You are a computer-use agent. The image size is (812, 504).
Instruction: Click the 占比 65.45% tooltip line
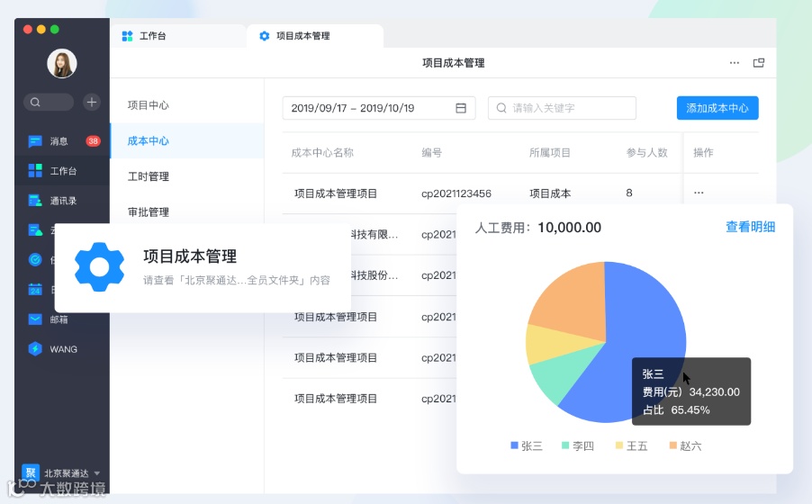click(x=676, y=410)
